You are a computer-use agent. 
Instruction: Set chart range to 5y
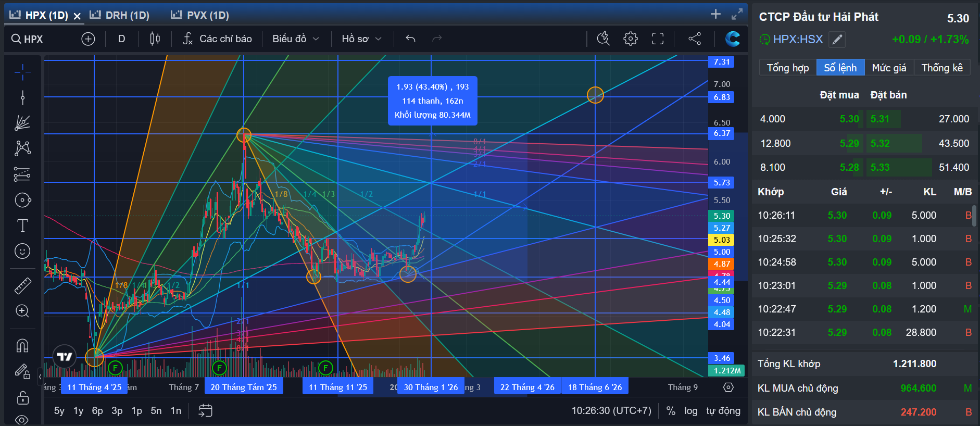[59, 411]
